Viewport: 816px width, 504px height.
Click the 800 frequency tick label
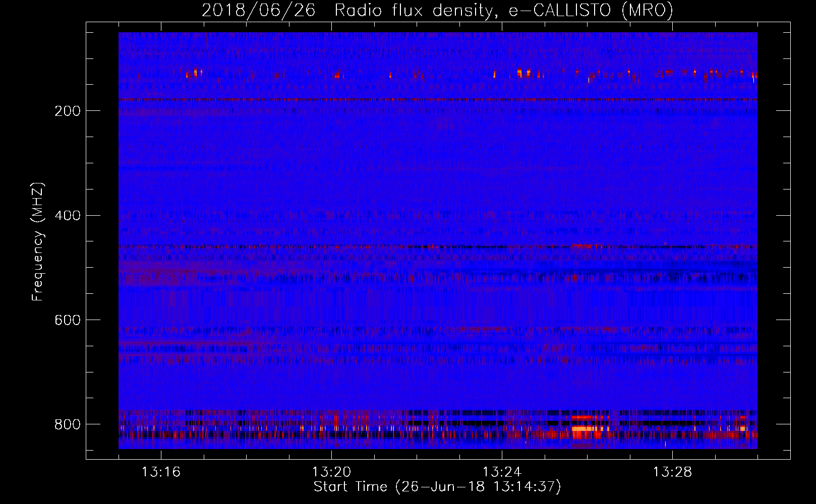(x=67, y=424)
